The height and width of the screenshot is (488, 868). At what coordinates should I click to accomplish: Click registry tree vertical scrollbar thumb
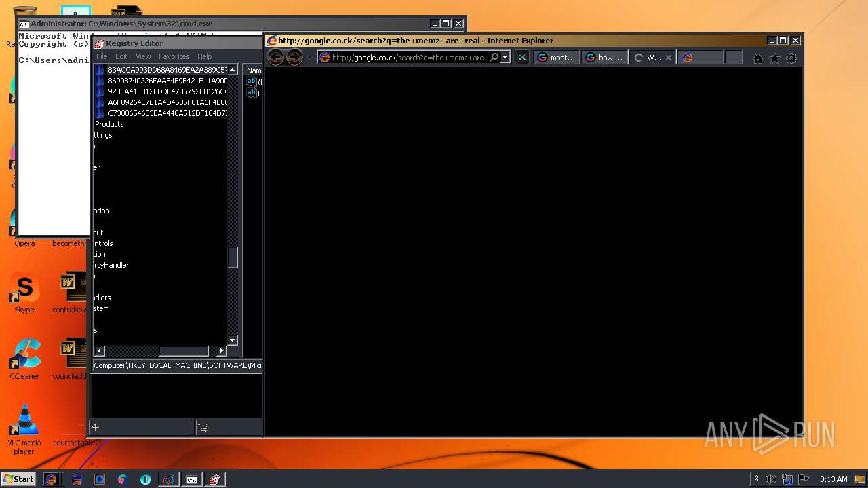tap(233, 258)
